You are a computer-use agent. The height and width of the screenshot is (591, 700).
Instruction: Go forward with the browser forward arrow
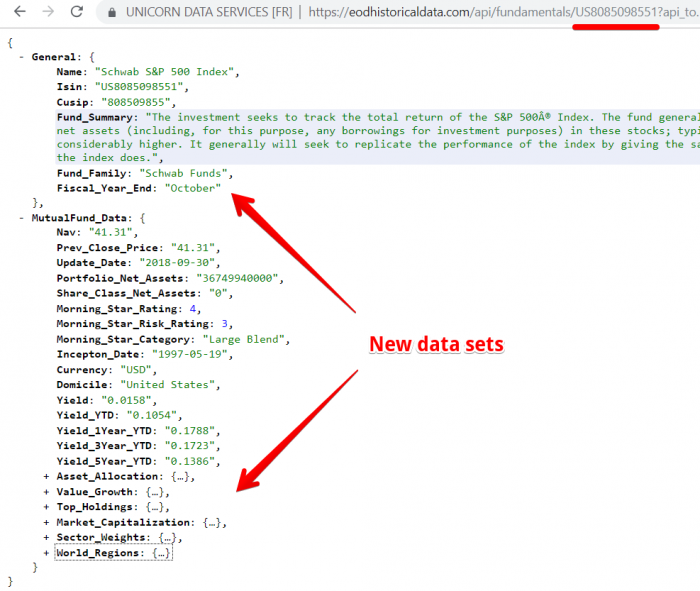pyautogui.click(x=48, y=12)
